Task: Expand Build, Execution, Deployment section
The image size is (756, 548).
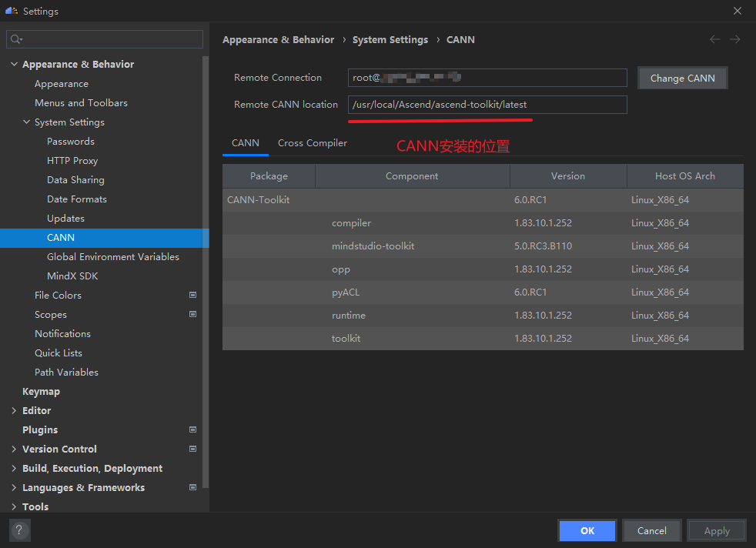Action: (x=14, y=469)
